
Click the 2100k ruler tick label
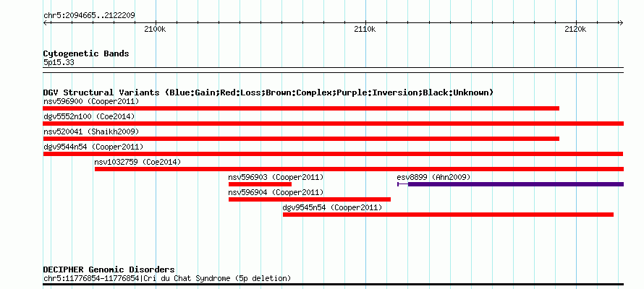click(x=156, y=29)
